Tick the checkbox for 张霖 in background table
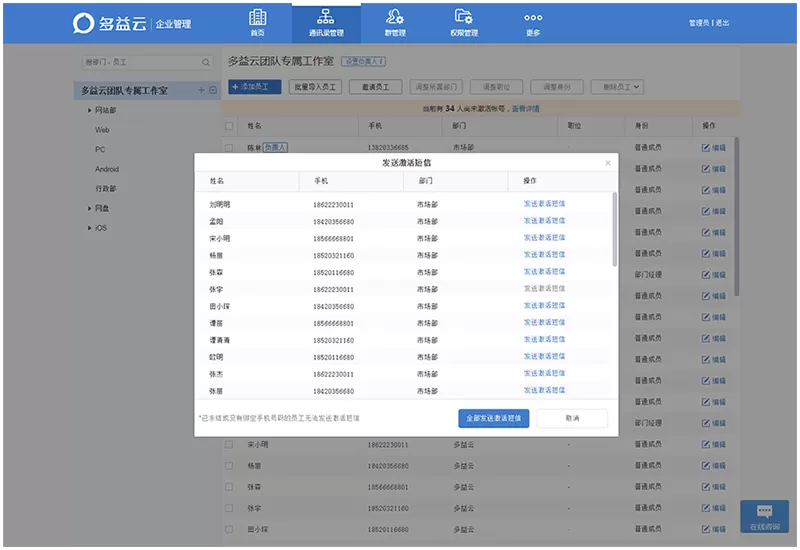Viewport: 800px width, 550px height. tap(229, 487)
